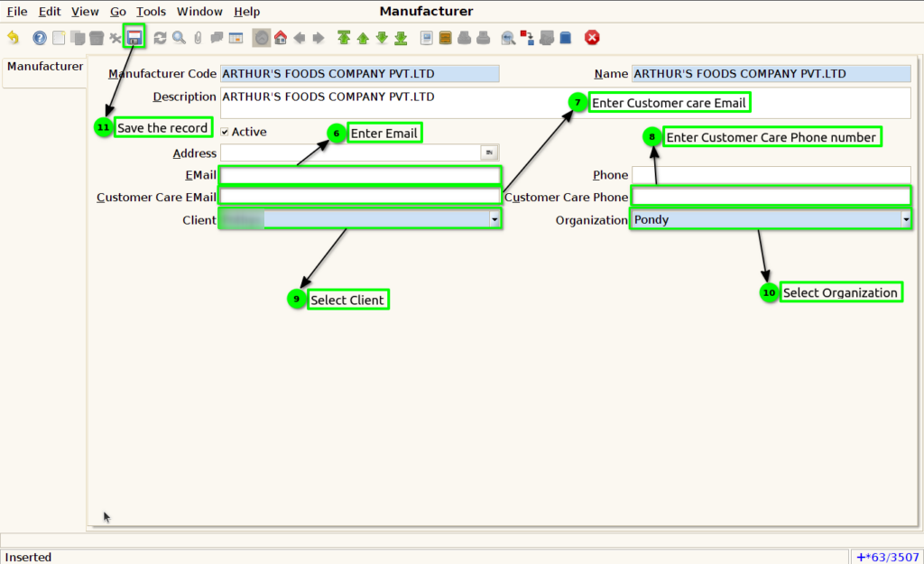The width and height of the screenshot is (924, 564).
Task: Click the Zoom across icon
Action: (x=508, y=38)
